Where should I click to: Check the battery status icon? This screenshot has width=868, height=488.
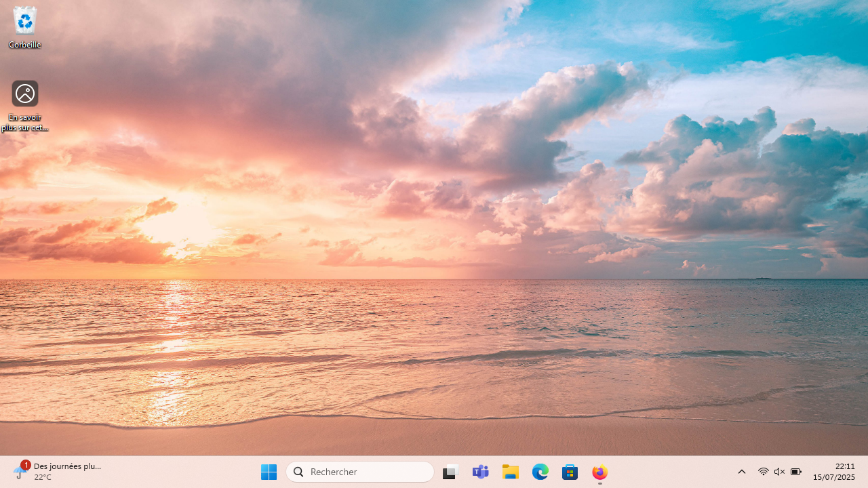pos(796,472)
